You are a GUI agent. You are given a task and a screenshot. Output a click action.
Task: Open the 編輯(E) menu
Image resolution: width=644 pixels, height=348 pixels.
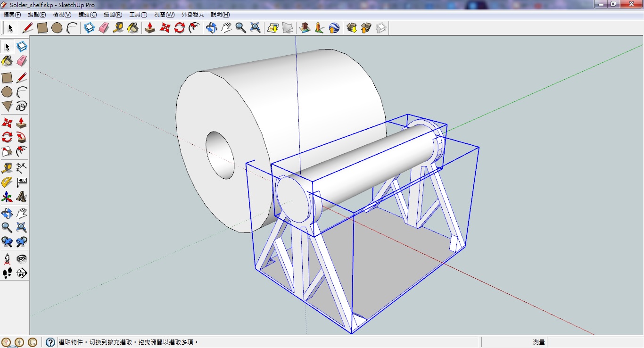pyautogui.click(x=37, y=15)
